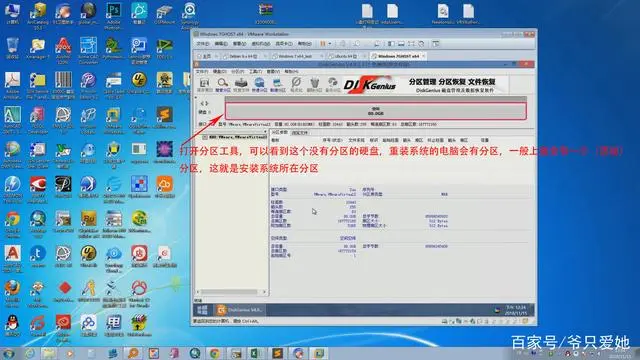Click QQ penguin desktop icon
The width and height of the screenshot is (640, 360).
click(x=13, y=326)
